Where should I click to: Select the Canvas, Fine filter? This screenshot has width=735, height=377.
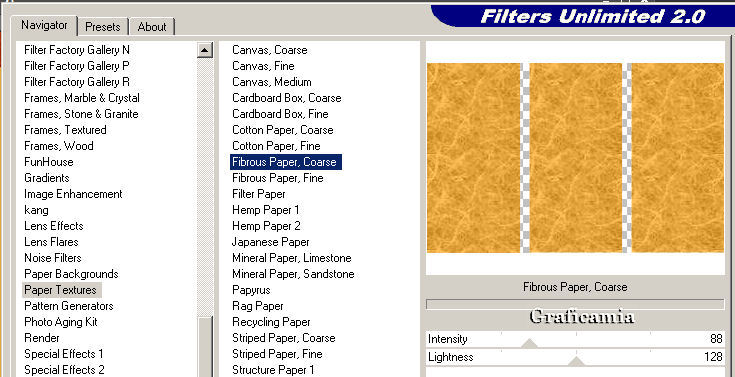[263, 66]
